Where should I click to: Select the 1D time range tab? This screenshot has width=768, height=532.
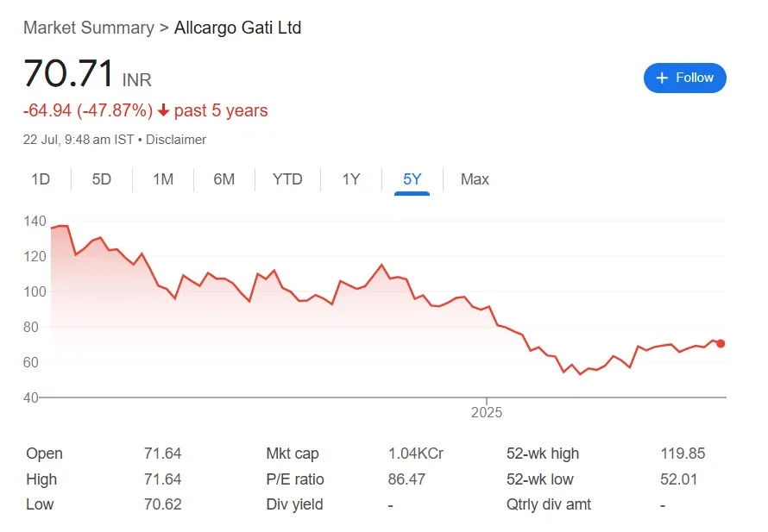coord(41,179)
